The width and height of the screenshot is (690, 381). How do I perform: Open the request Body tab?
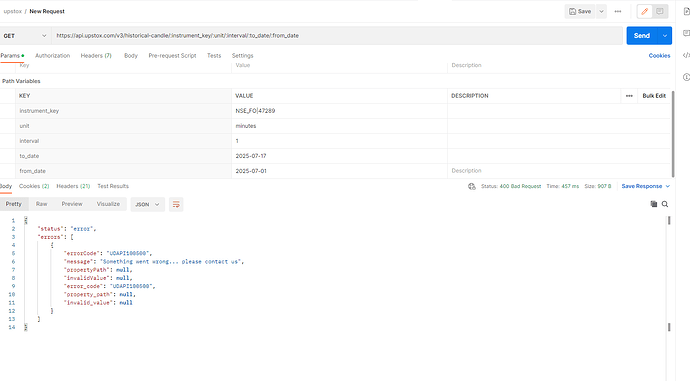[x=131, y=55]
